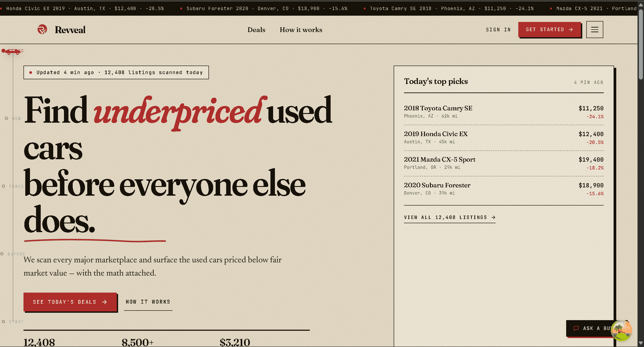Click the arrow in See Today's Deals
Viewport: 644px width, 347px height.
coord(104,302)
